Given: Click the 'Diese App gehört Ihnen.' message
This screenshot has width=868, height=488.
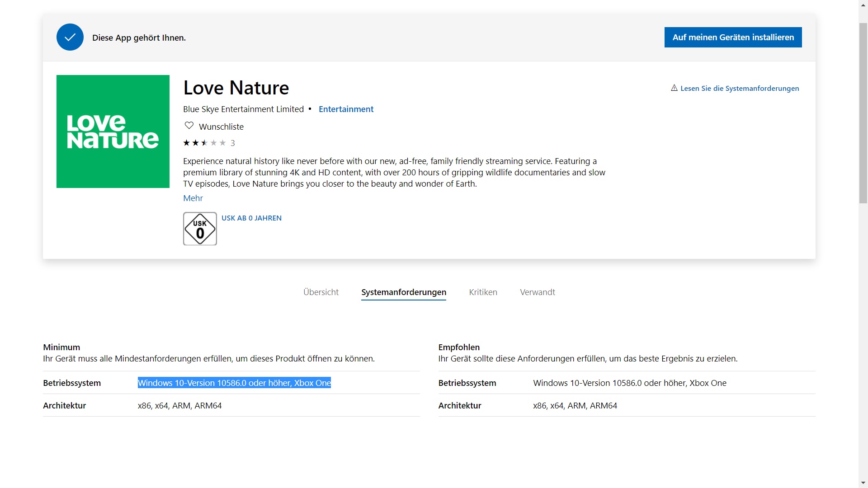Looking at the screenshot, I should pyautogui.click(x=139, y=38).
